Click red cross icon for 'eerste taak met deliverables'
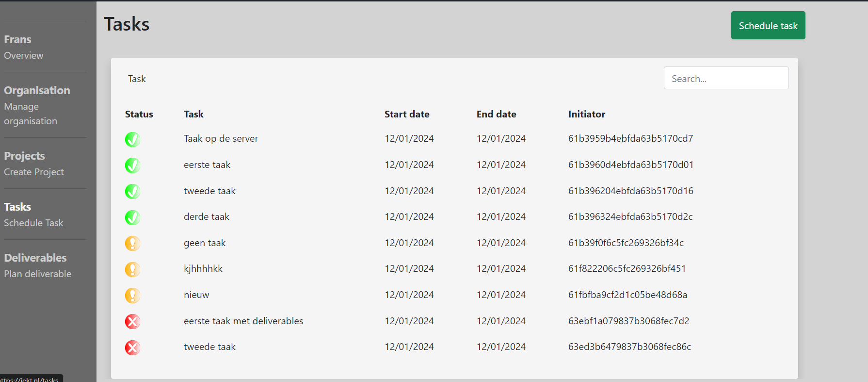 point(132,321)
